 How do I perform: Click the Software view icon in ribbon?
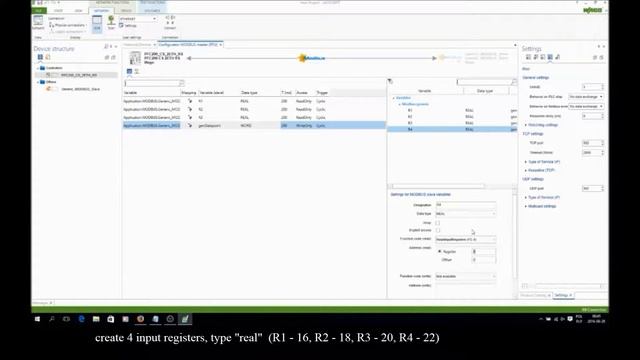tap(38, 22)
